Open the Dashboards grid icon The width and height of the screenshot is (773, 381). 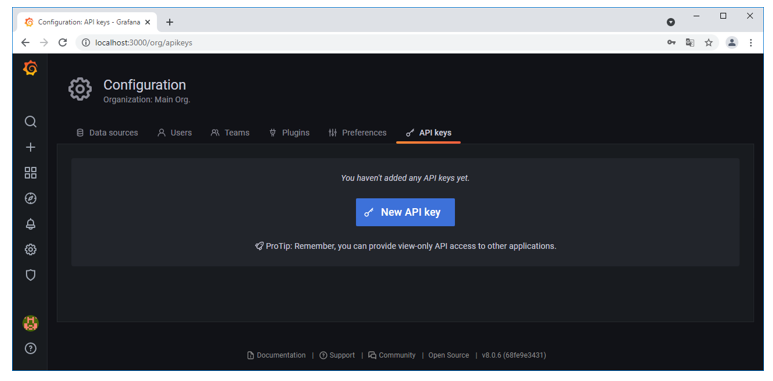click(31, 173)
